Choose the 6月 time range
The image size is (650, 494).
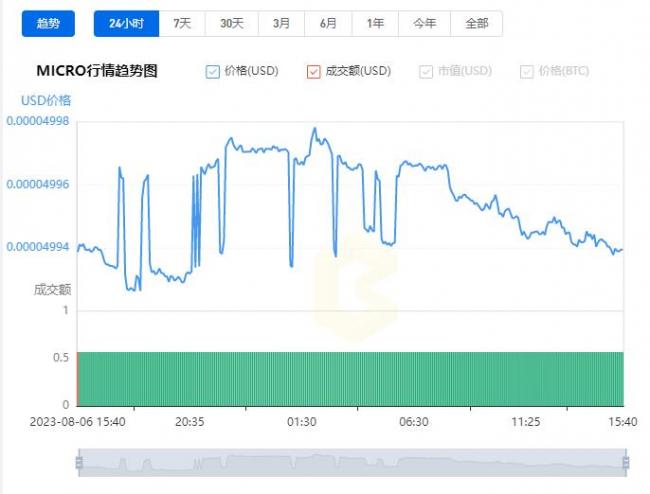pos(328,24)
